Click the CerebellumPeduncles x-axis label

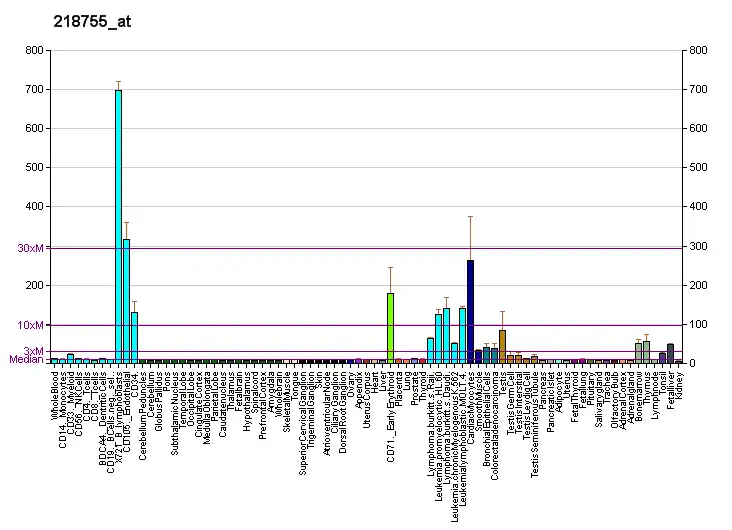point(142,406)
